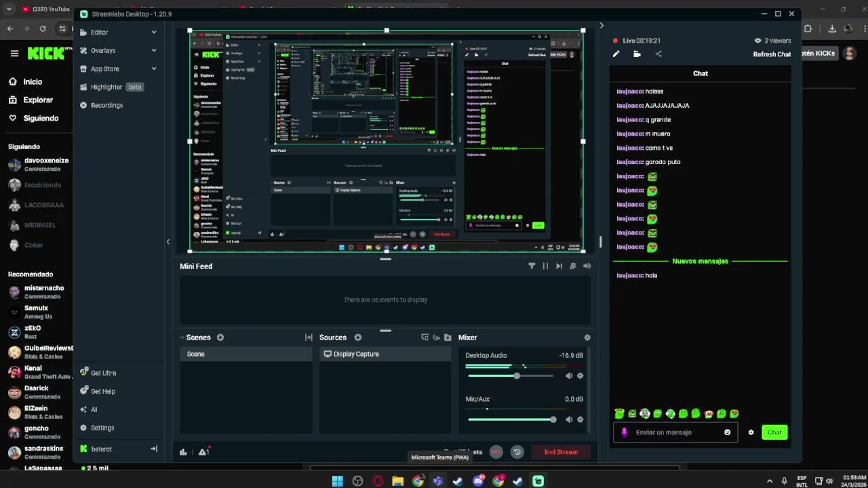Start recording with the REC button
The image size is (868, 488).
tap(496, 452)
